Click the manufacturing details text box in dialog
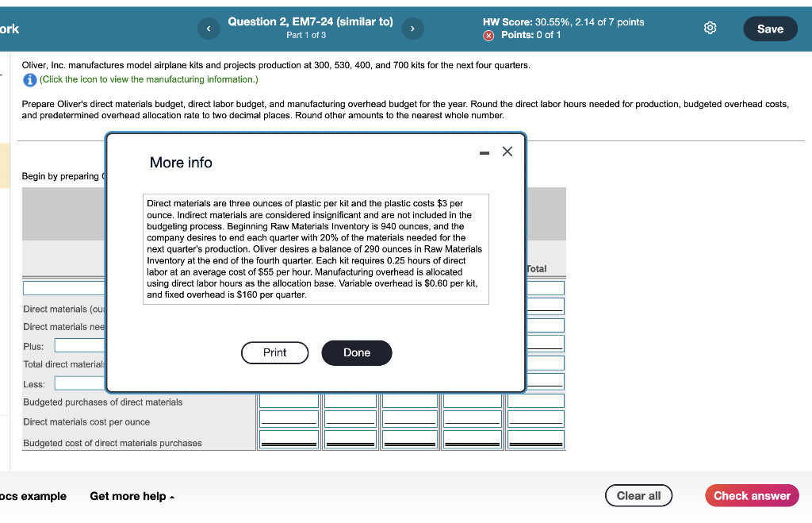 tap(316, 249)
